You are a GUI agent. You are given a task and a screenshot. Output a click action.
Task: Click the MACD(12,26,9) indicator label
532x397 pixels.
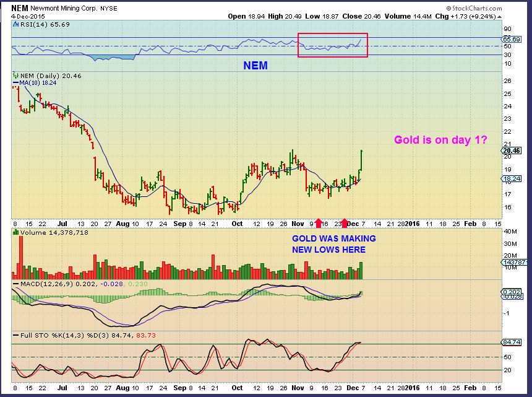(47, 284)
